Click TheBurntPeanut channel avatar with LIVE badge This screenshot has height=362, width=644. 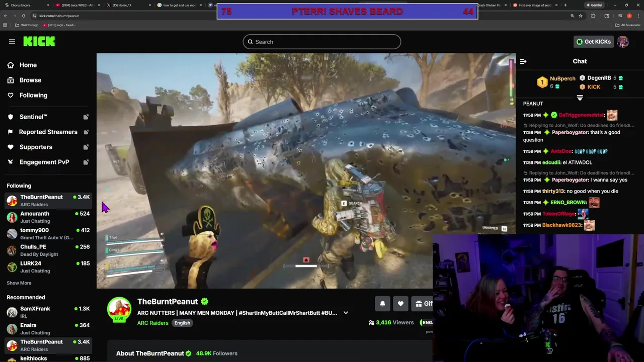tap(119, 310)
